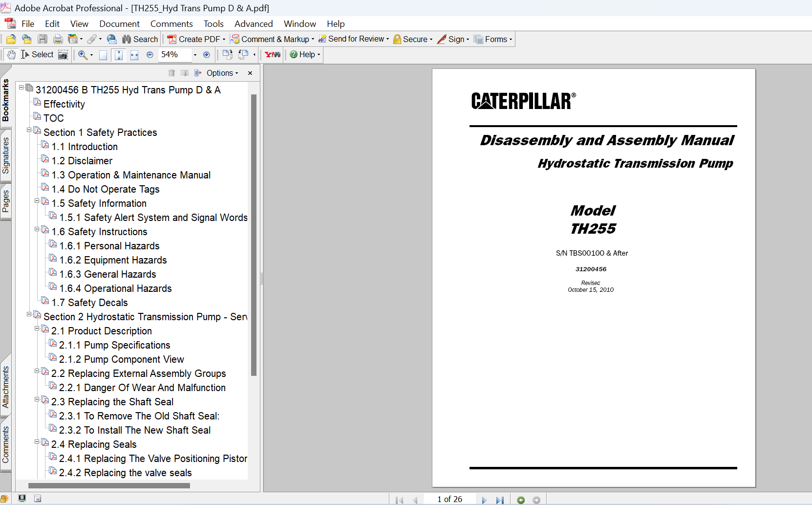Toggle the Fit Page view button
This screenshot has height=505, width=812.
click(119, 55)
